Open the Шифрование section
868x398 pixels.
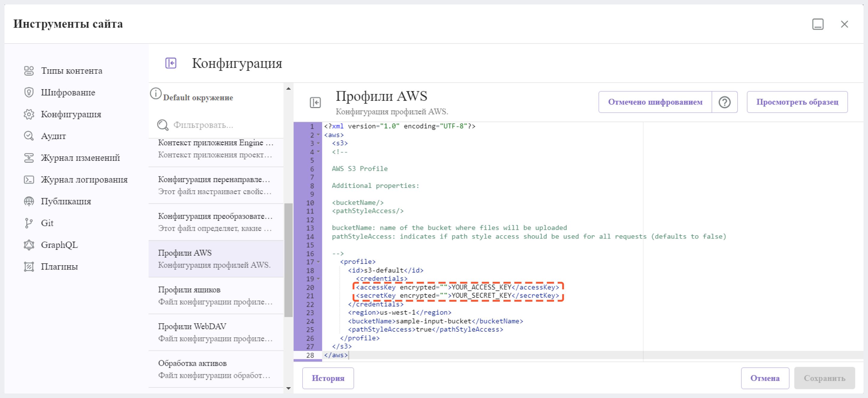(x=68, y=92)
